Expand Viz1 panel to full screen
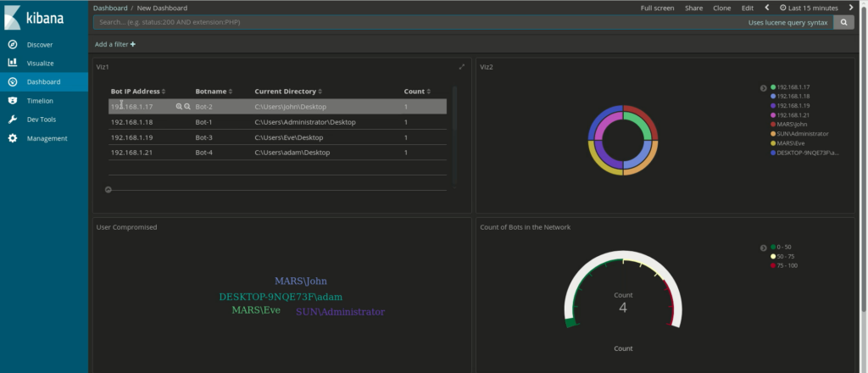 pos(462,66)
